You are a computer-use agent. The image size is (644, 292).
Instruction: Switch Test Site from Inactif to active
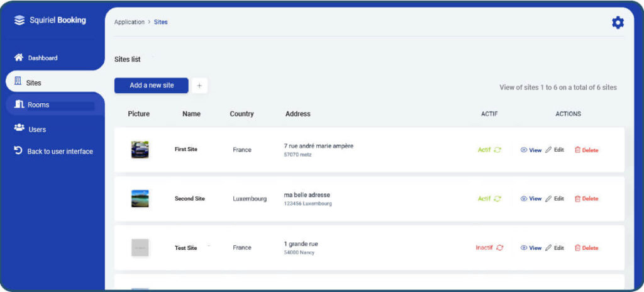pos(499,247)
